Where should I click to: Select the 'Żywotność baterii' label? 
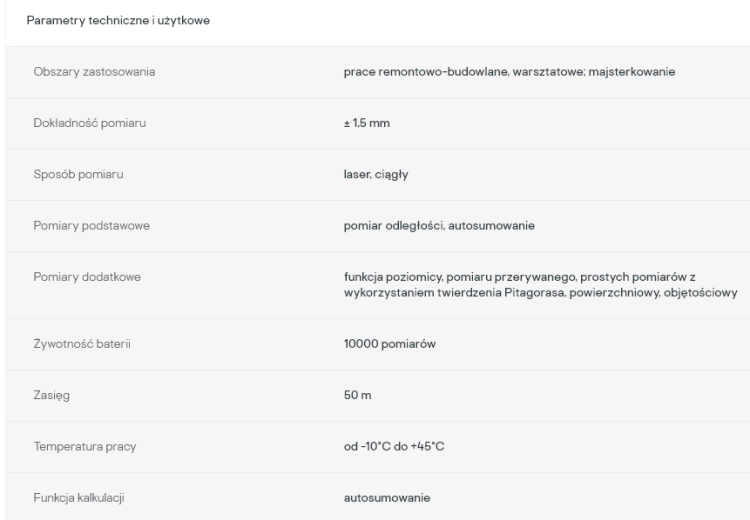pyautogui.click(x=82, y=344)
